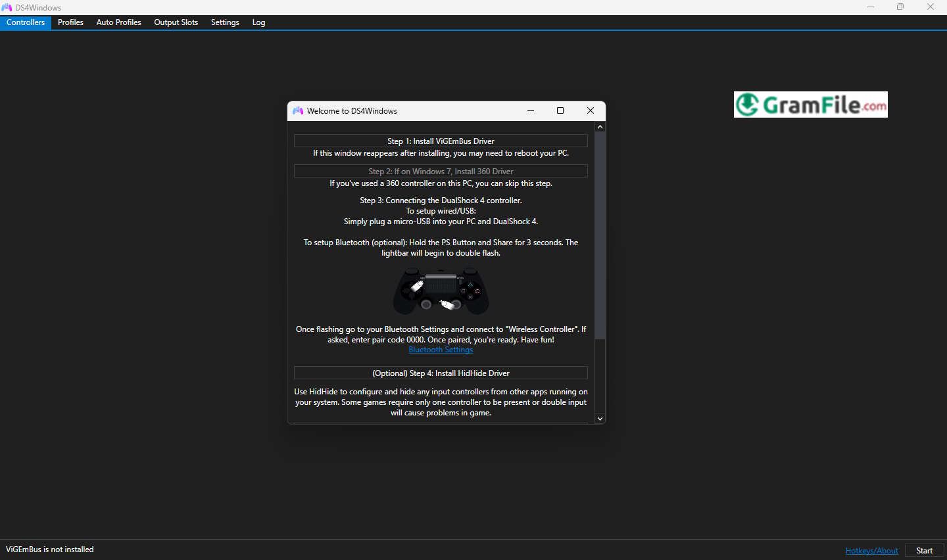Close the Welcome to DS4Windows dialog
This screenshot has height=560, width=947.
(x=590, y=110)
